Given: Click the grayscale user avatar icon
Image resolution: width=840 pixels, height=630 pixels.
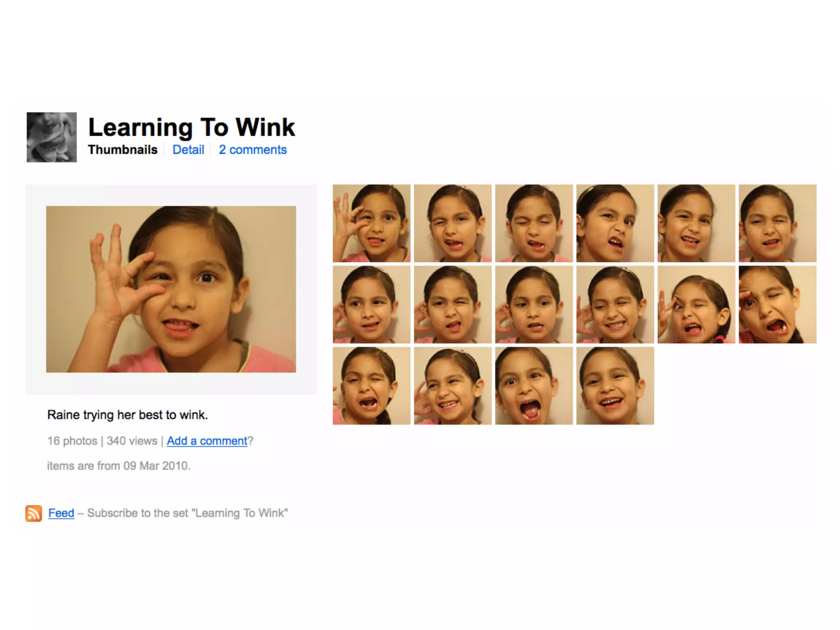Looking at the screenshot, I should click(52, 137).
